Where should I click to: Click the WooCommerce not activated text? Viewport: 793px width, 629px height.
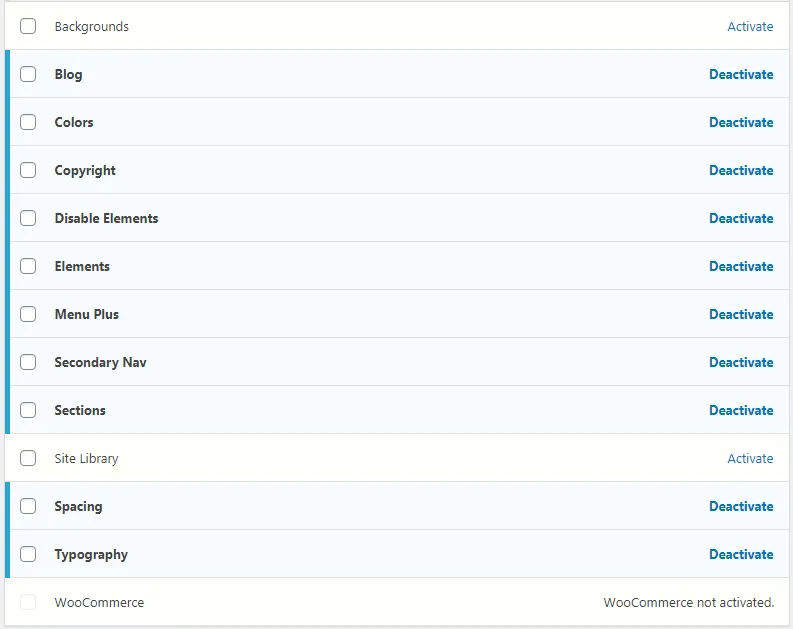click(x=688, y=603)
